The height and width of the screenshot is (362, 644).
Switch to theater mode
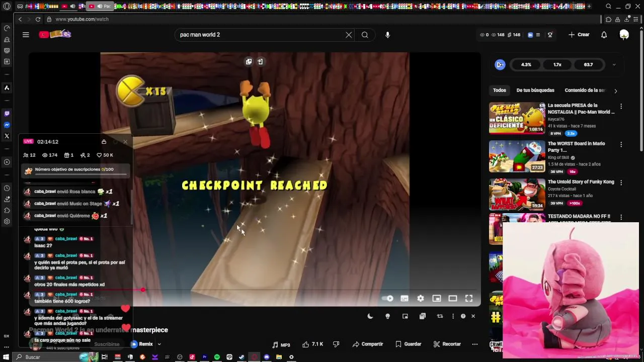coord(453,298)
